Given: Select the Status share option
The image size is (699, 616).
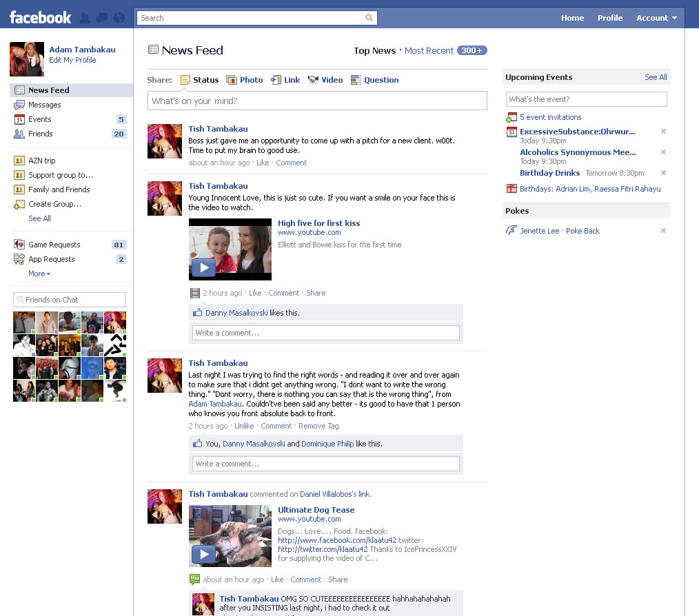Looking at the screenshot, I should (x=200, y=80).
